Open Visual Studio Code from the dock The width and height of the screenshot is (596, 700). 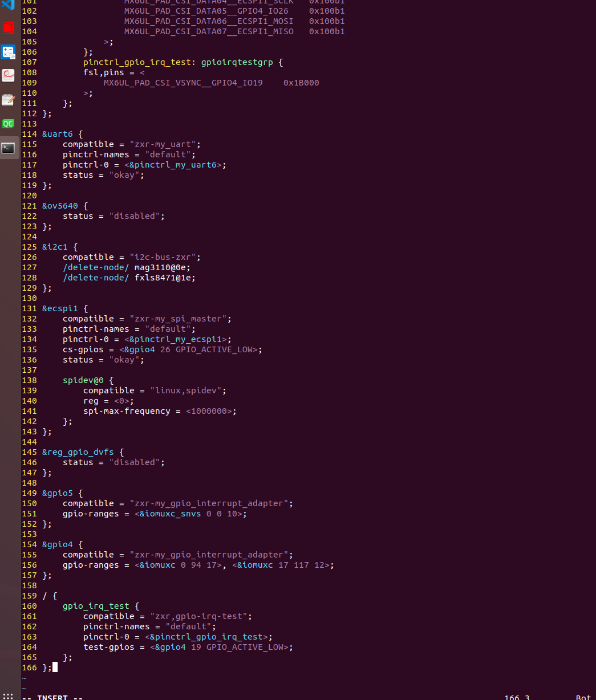tap(8, 6)
